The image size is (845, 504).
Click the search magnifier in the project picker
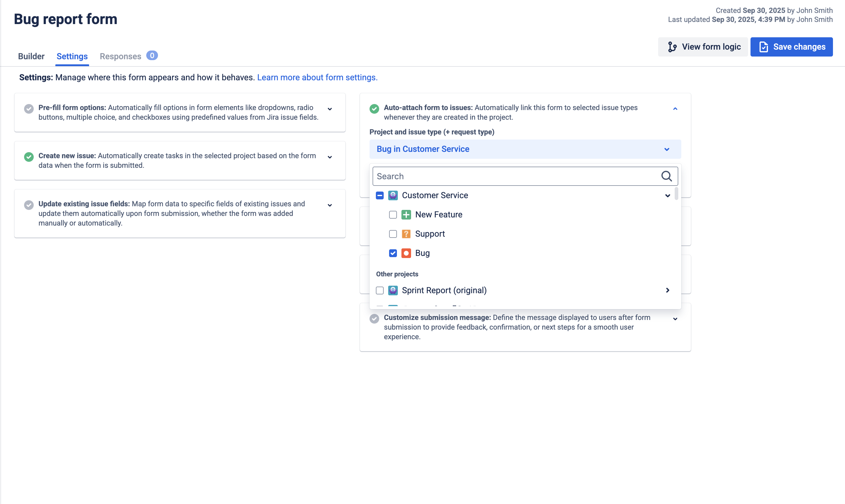pos(666,176)
